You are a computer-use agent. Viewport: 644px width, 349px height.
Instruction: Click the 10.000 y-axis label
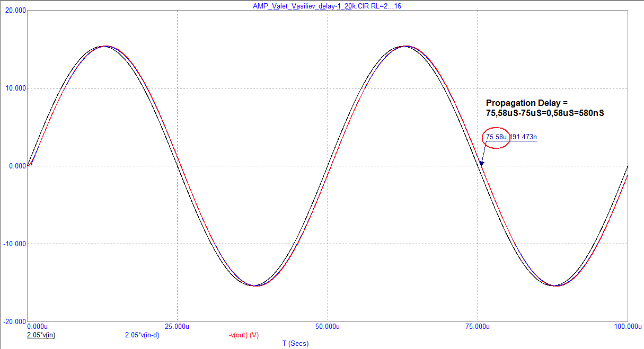pyautogui.click(x=15, y=88)
